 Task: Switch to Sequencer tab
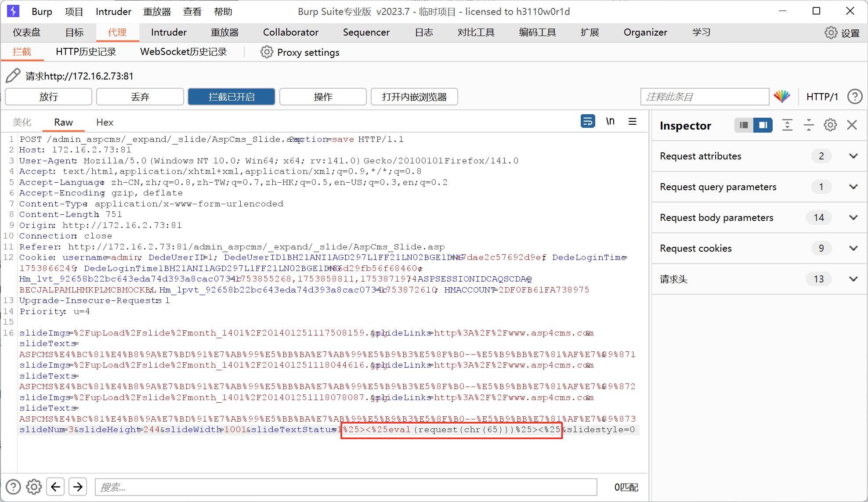pos(366,33)
